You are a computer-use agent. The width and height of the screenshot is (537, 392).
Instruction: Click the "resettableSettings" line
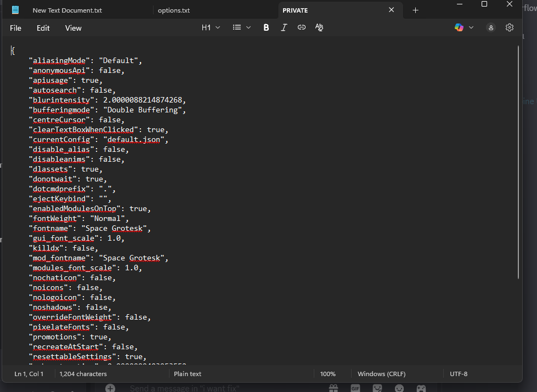88,357
